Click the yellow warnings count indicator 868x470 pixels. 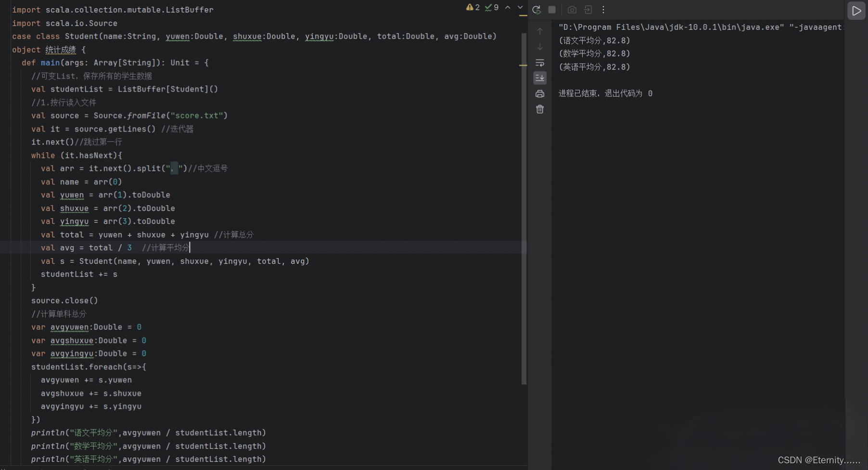coord(473,7)
